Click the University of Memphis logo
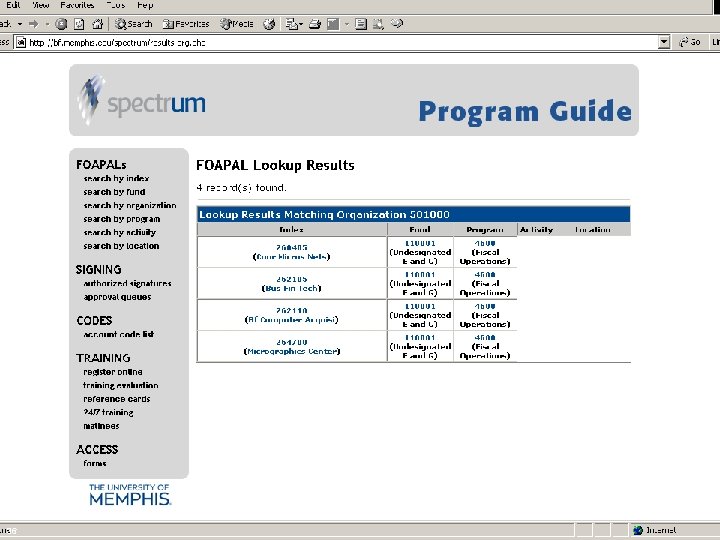 pos(129,495)
